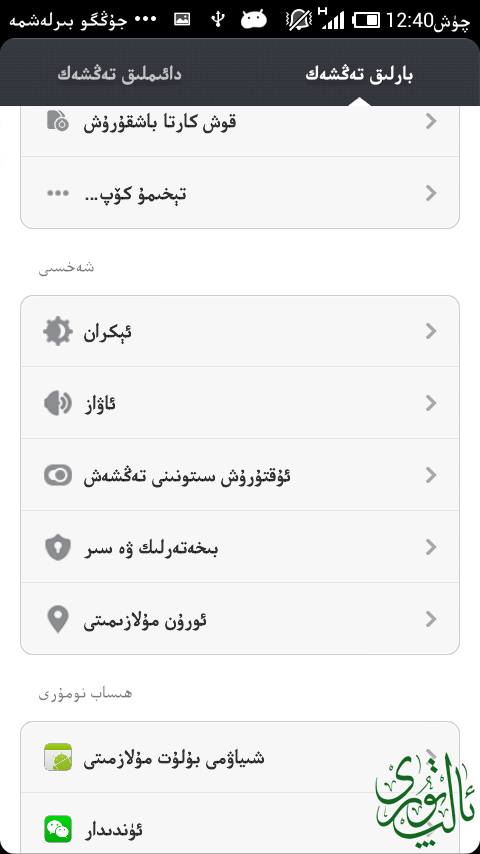The width and height of the screenshot is (480, 854).
Task: Expand the Location services row chevron
Action: [431, 619]
